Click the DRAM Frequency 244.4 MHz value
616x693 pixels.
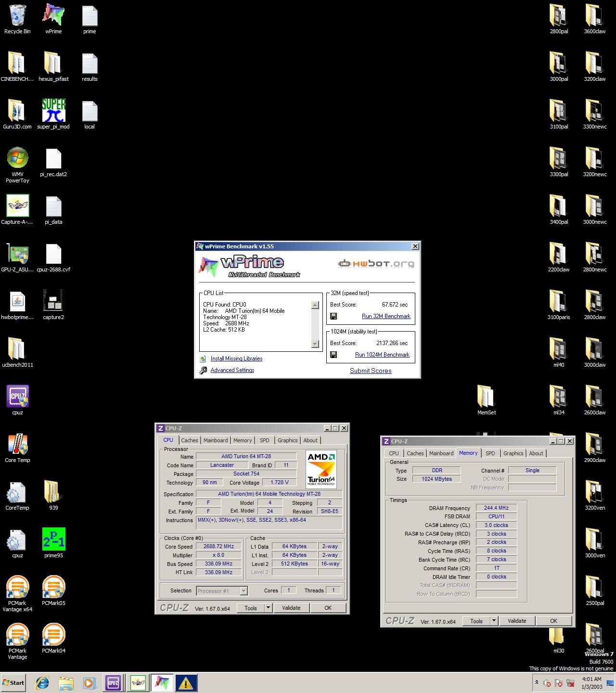(x=496, y=508)
